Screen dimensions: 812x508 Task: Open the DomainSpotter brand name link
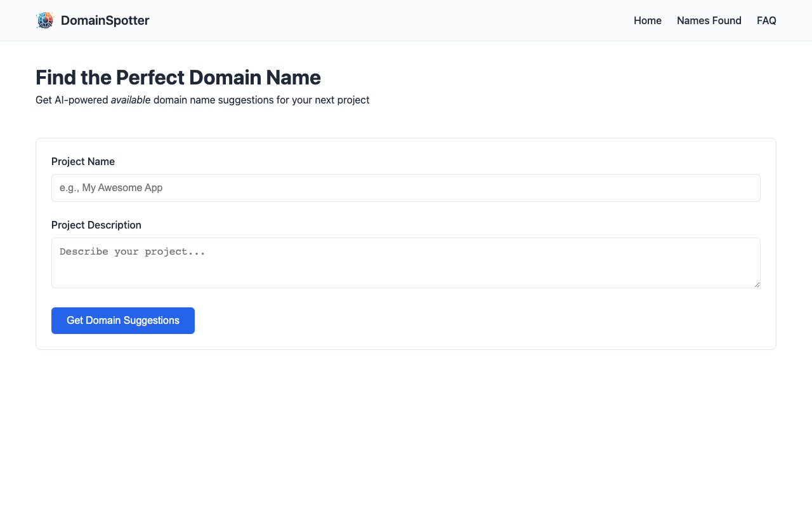105,20
